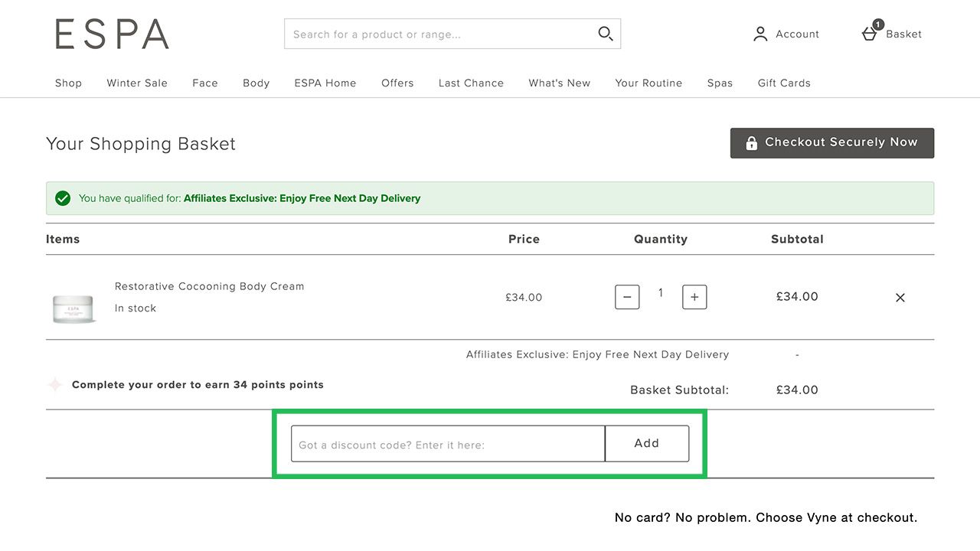Screen dimensions: 980x551
Task: Apply discount code with Add button
Action: (647, 444)
